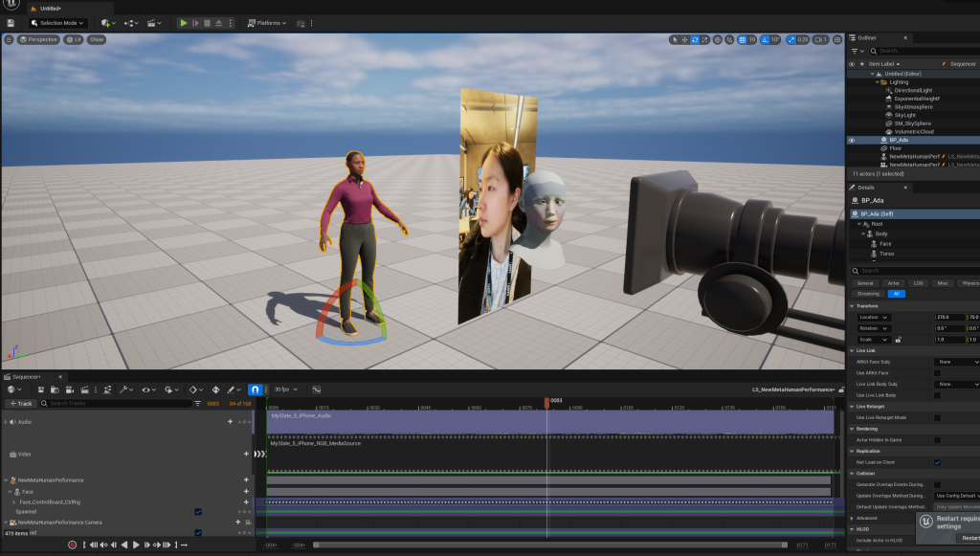This screenshot has height=556, width=980.
Task: Collapse the Live Link section
Action: tap(852, 351)
